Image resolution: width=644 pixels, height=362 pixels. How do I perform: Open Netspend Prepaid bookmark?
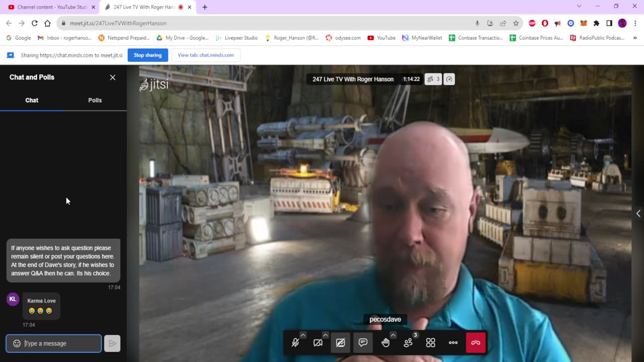coord(124,38)
